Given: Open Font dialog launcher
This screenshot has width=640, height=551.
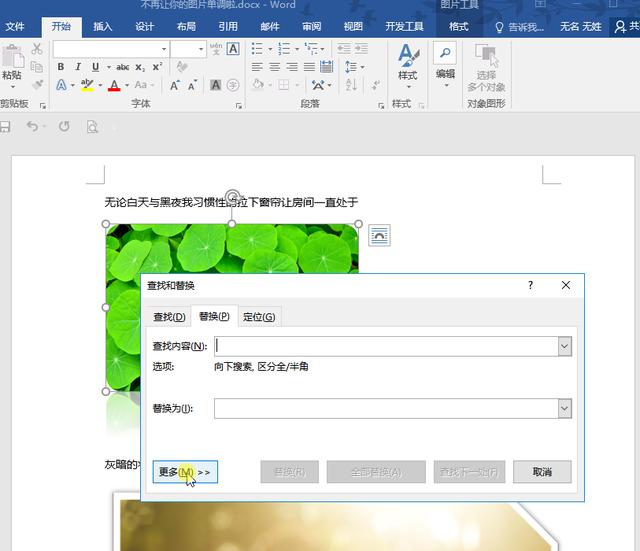Looking at the screenshot, I should (239, 106).
